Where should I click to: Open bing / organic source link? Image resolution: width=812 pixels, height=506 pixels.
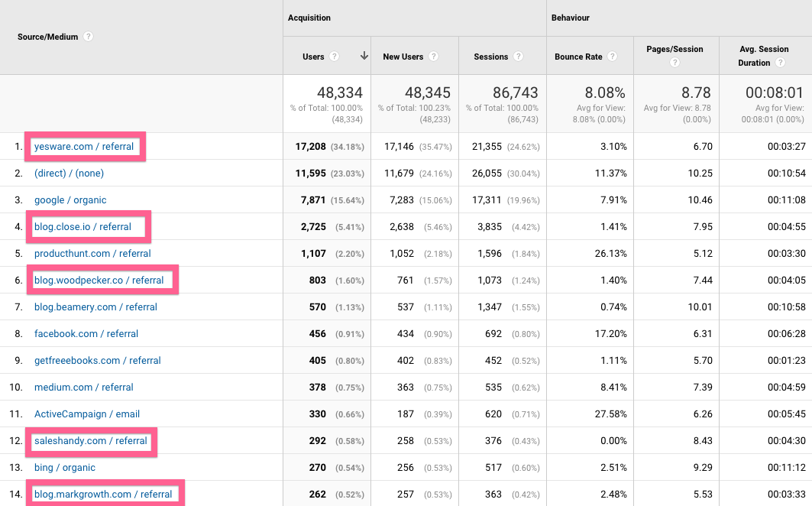click(65, 468)
